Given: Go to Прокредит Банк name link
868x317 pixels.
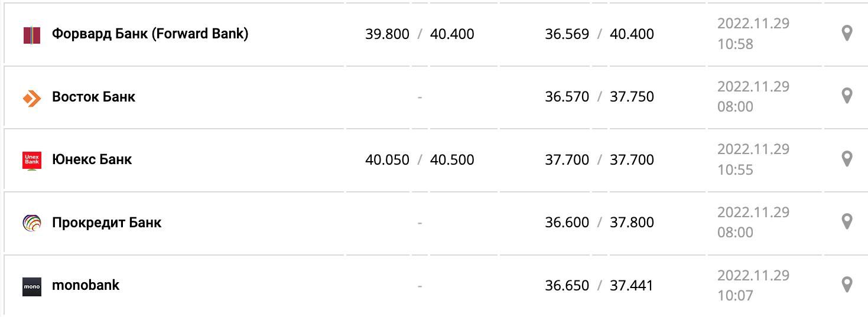Looking at the screenshot, I should point(106,223).
